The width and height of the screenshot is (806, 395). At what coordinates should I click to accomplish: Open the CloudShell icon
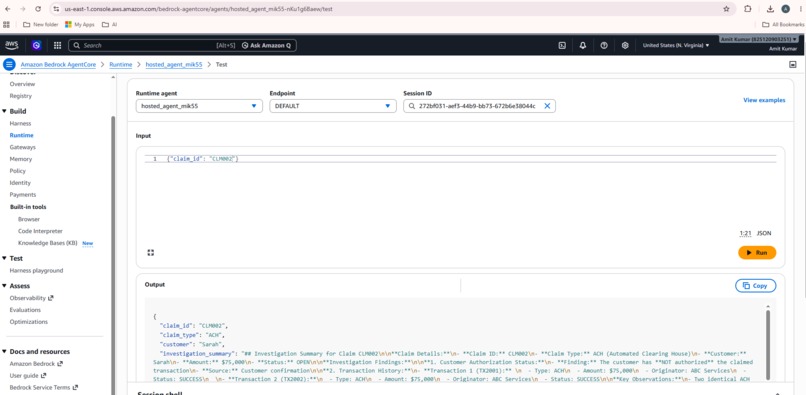pos(562,45)
